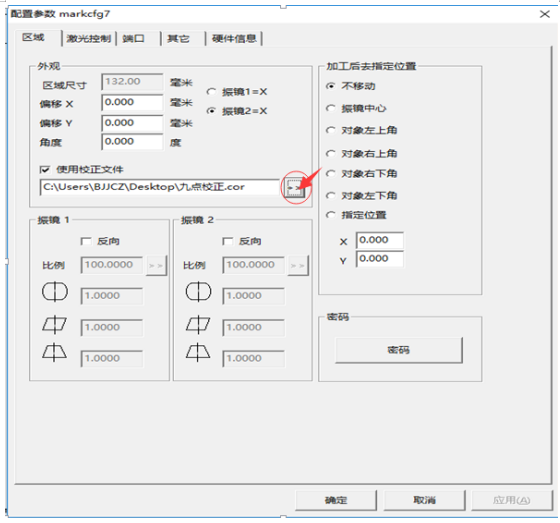Close the 配置参数 dialog window

coord(545,14)
